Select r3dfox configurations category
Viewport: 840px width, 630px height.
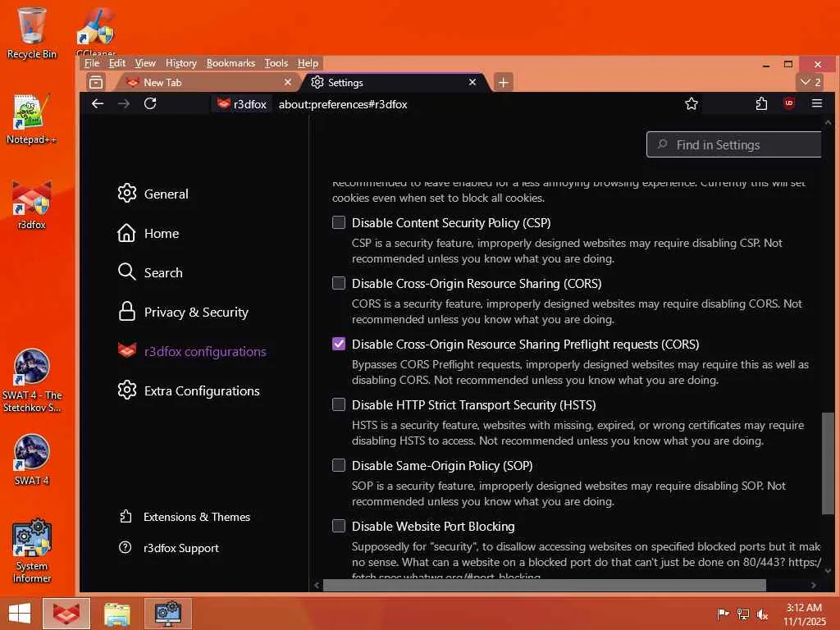pyautogui.click(x=192, y=351)
